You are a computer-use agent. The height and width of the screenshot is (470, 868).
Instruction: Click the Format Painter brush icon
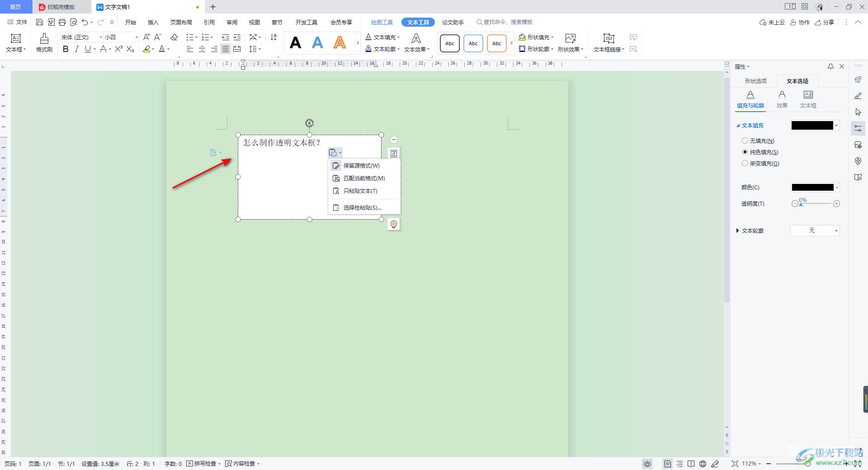click(44, 43)
